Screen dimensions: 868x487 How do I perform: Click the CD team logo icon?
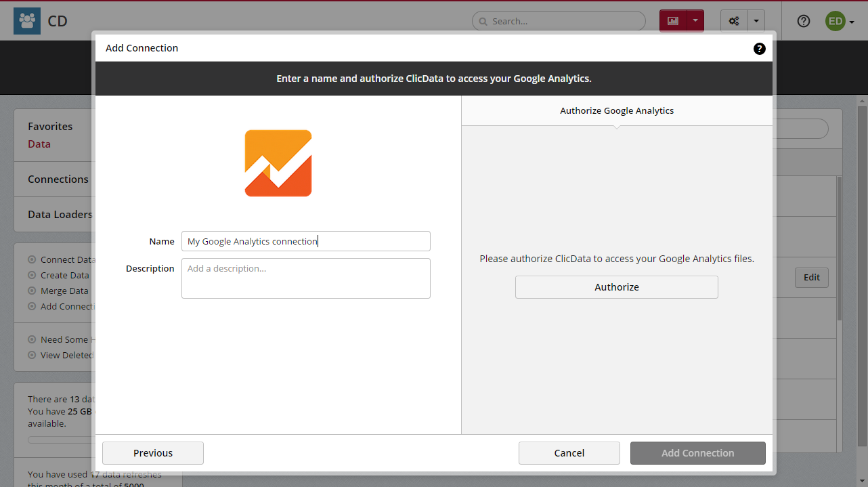[x=27, y=21]
